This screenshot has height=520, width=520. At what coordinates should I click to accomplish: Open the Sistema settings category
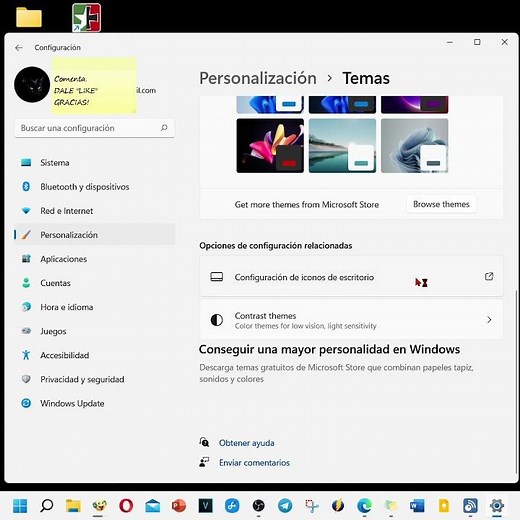point(95,163)
